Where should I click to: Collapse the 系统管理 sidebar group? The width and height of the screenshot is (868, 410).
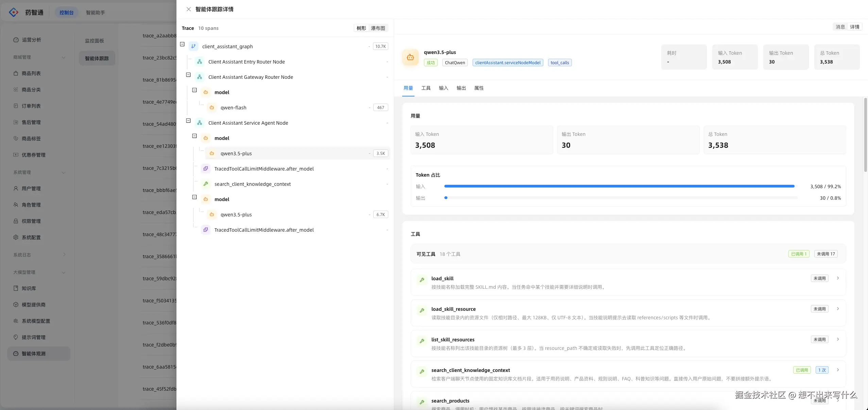63,172
